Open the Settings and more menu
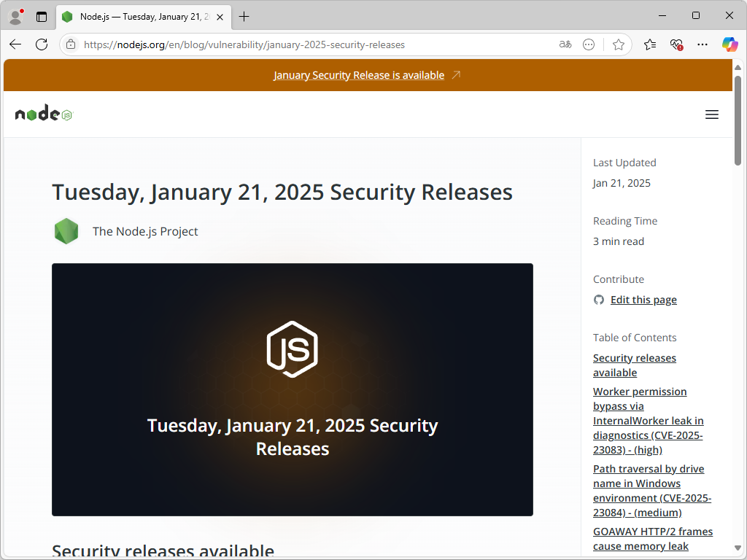The height and width of the screenshot is (560, 747). tap(702, 44)
